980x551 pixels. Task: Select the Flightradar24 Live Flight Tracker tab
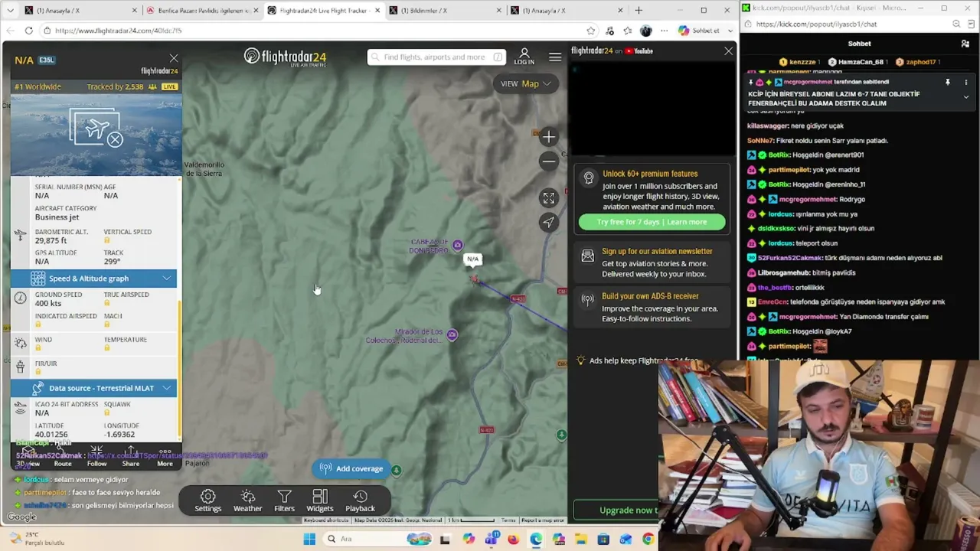click(x=324, y=11)
